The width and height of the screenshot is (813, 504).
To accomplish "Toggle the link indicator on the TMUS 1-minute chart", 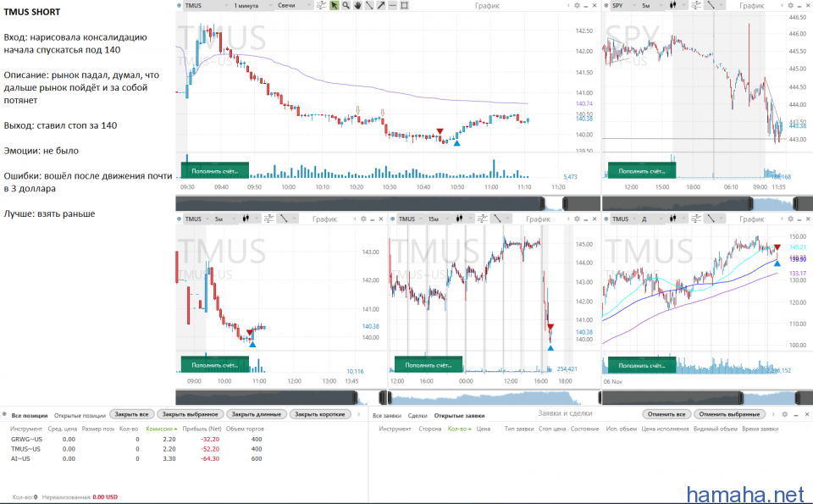I will [180, 5].
